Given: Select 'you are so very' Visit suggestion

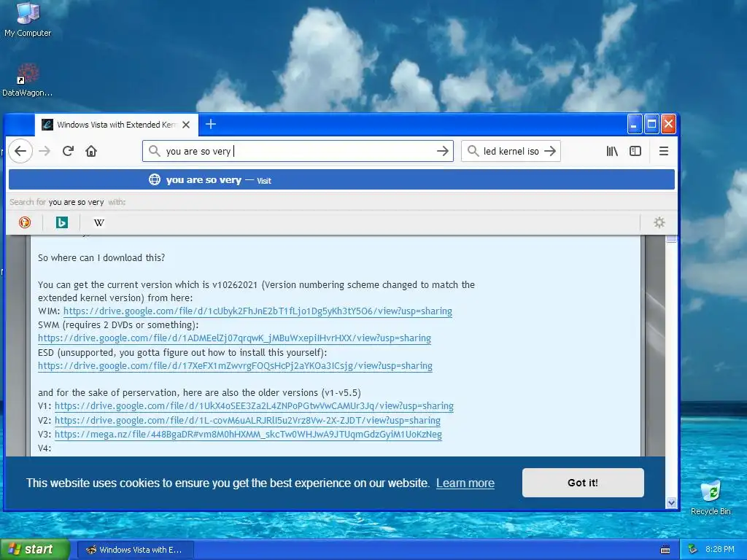Looking at the screenshot, I should (341, 180).
